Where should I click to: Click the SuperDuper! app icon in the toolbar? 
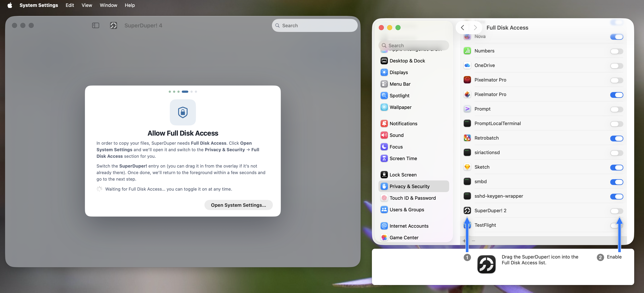pos(114,26)
